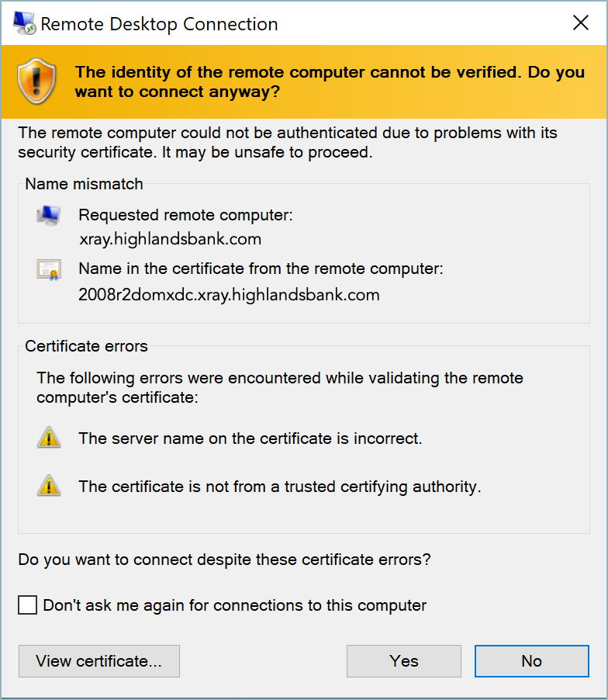This screenshot has width=608, height=700.
Task: Click the "Don't ask me again" label text
Action: click(x=234, y=605)
